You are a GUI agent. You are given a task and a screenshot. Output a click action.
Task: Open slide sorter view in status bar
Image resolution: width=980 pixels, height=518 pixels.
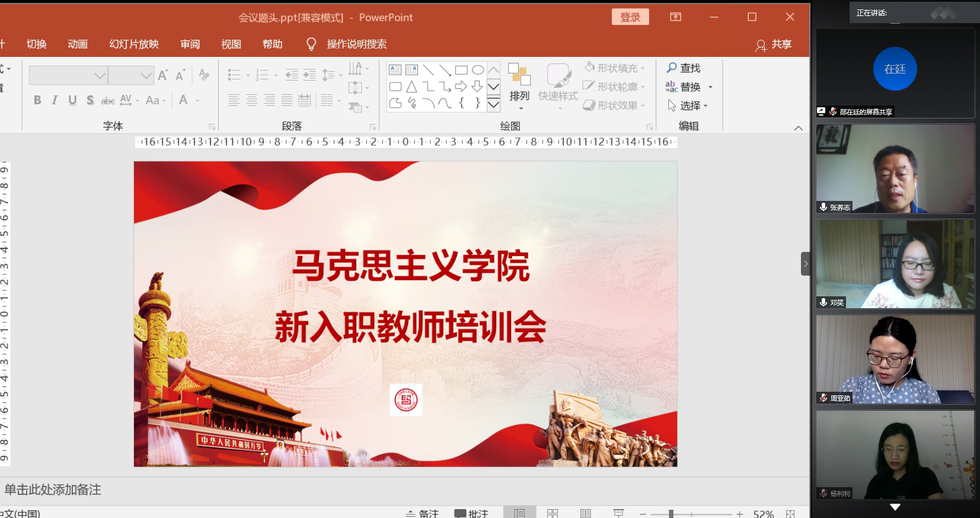tap(553, 513)
